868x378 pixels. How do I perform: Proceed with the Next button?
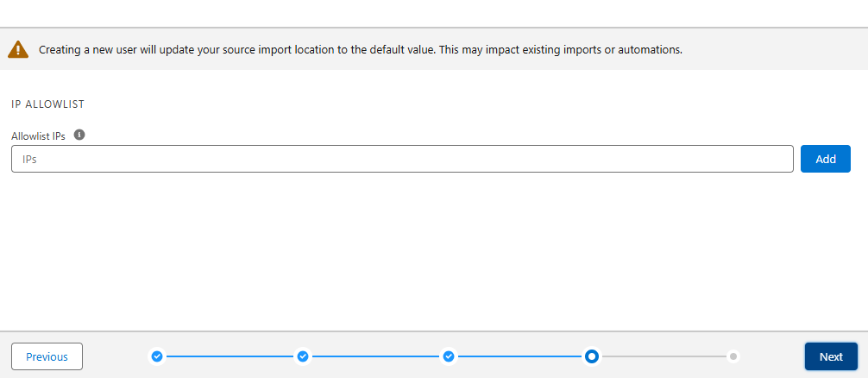tap(831, 356)
